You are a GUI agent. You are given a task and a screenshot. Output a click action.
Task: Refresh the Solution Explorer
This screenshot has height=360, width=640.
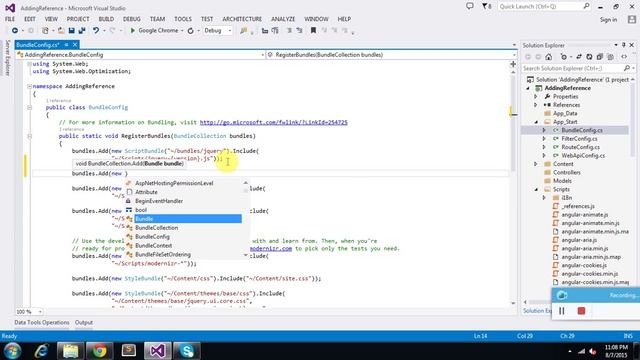tap(589, 57)
